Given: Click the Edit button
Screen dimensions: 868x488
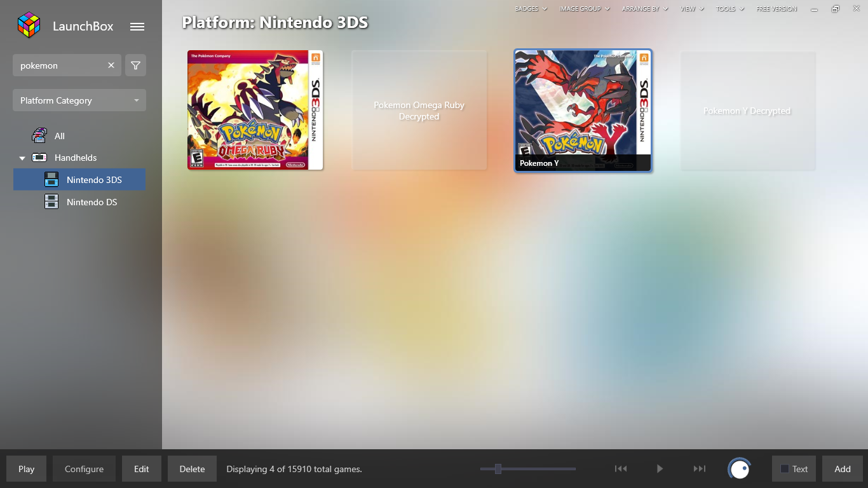Looking at the screenshot, I should [x=142, y=469].
